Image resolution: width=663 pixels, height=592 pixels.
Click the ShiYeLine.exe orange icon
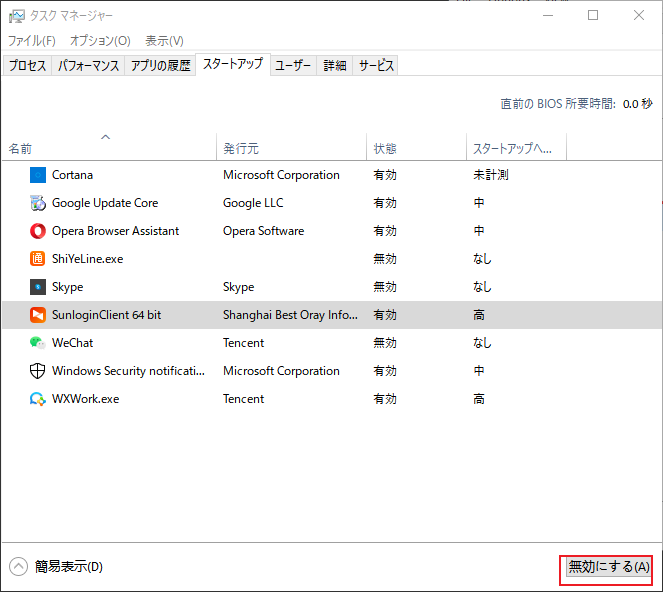pos(38,259)
